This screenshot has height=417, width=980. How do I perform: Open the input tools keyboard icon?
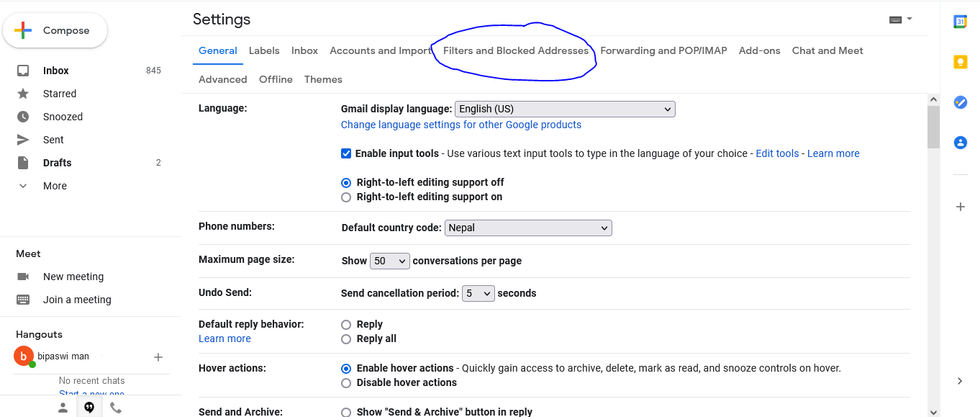click(x=896, y=19)
